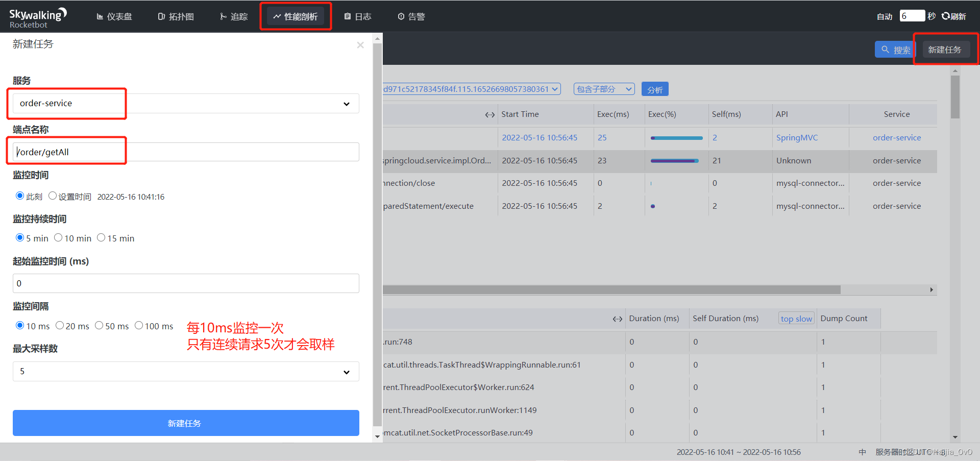Click main page scrollbar up arrow

(x=955, y=71)
